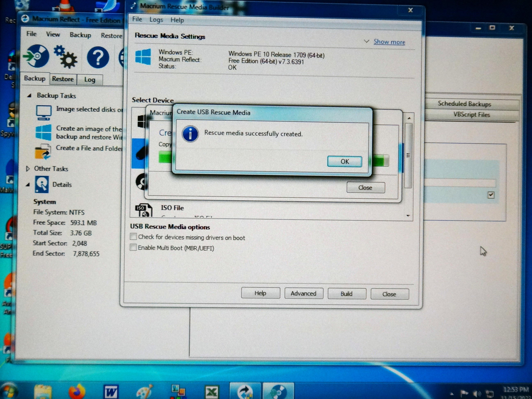Image resolution: width=532 pixels, height=399 pixels.
Task: Click the volume speaker tray icon
Action: [477, 394]
